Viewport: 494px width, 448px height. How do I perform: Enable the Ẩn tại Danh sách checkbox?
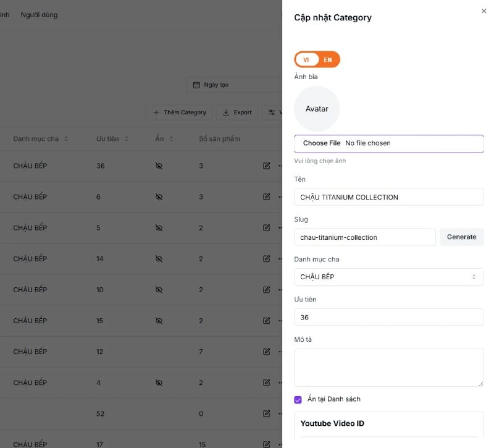pos(297,399)
